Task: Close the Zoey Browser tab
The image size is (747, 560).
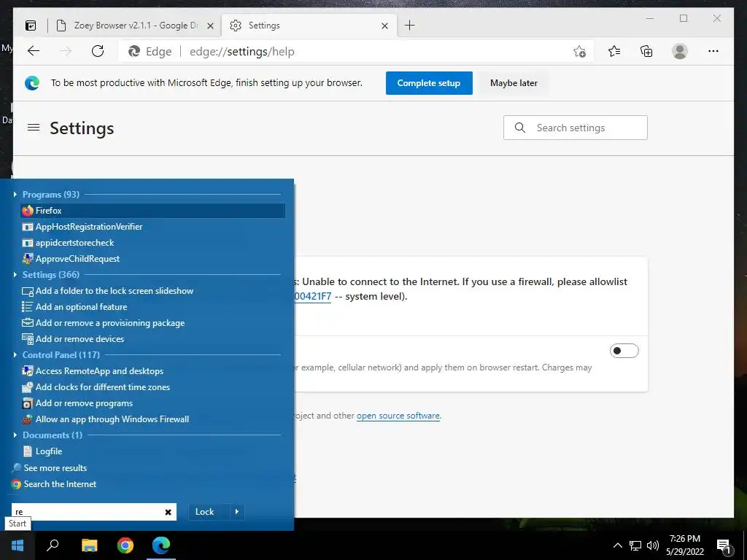Action: pyautogui.click(x=210, y=26)
